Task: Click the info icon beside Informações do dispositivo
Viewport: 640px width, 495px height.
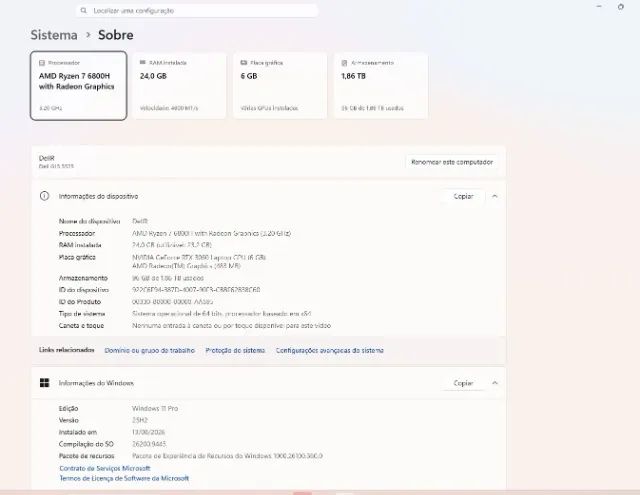Action: [44, 196]
